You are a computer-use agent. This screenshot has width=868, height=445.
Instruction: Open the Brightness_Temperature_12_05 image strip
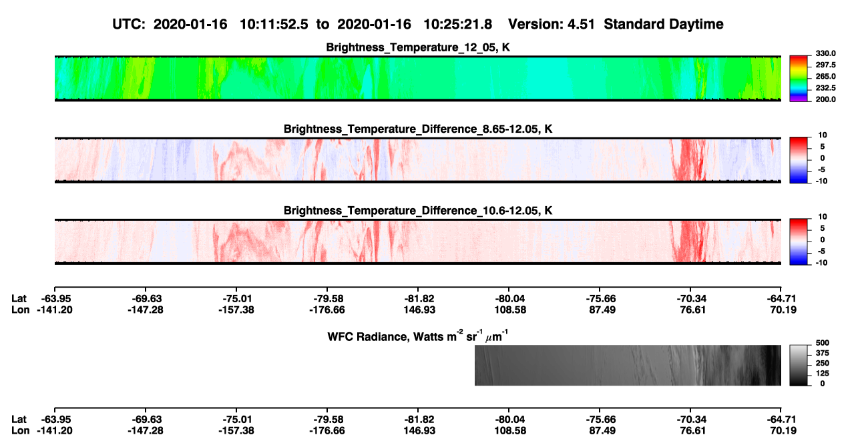417,79
